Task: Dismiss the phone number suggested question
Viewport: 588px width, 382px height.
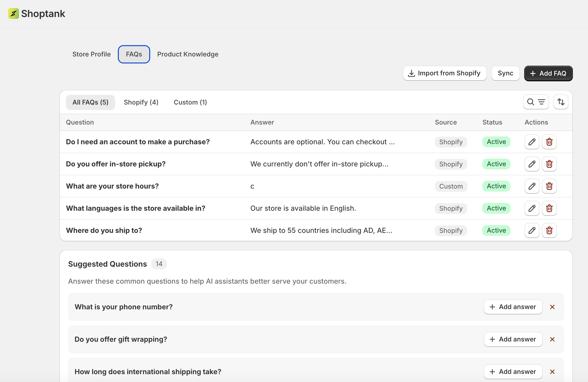Action: 552,307
